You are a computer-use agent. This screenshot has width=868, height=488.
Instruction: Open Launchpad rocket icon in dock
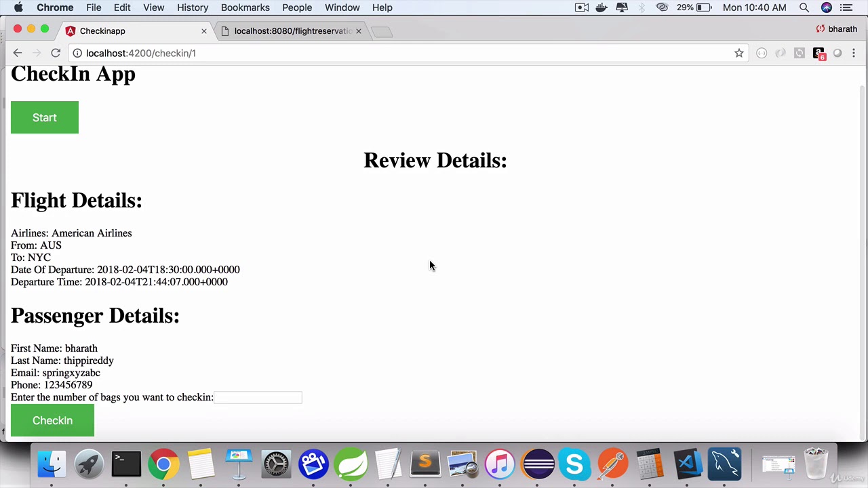[89, 464]
